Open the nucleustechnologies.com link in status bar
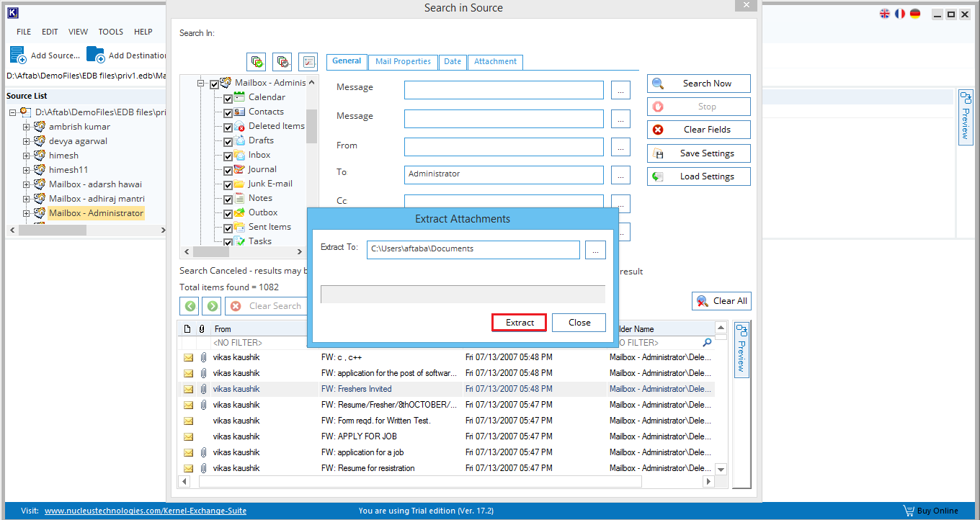Image resolution: width=980 pixels, height=520 pixels. coord(146,511)
